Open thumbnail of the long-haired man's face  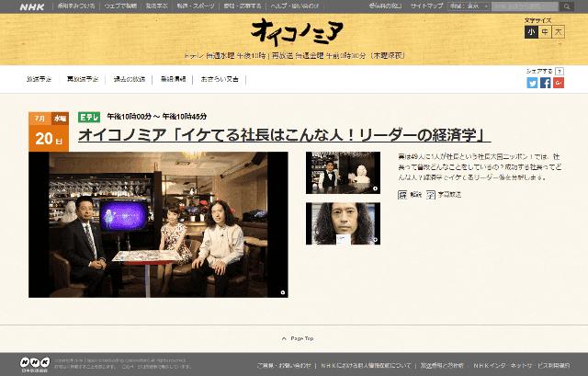point(344,223)
